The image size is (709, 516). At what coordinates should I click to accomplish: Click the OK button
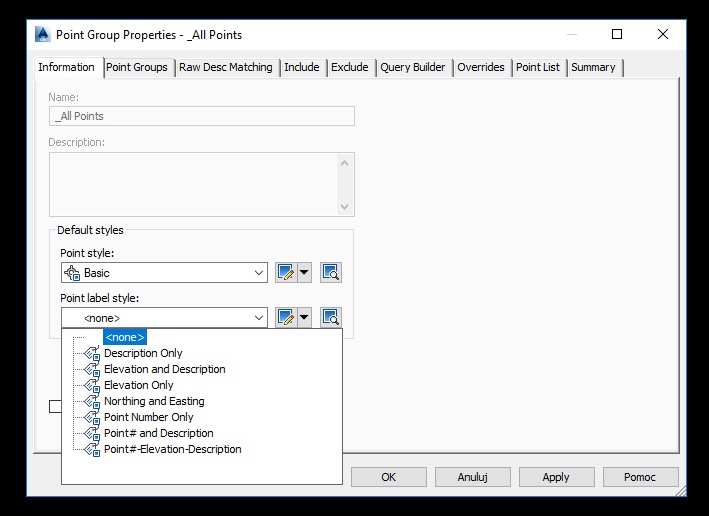(x=388, y=477)
